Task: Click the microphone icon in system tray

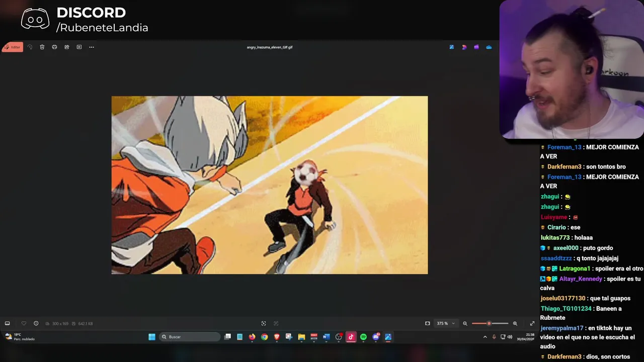Action: click(494, 337)
